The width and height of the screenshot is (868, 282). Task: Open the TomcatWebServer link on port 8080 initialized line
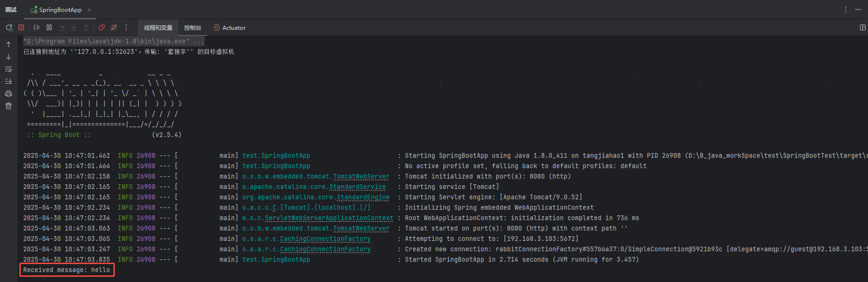click(x=361, y=177)
